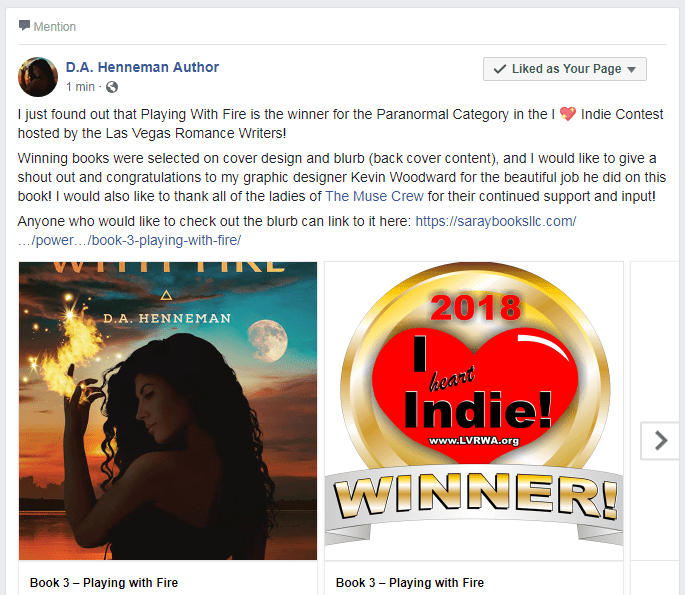Click second Book 3 – Playing with Fire caption

(410, 583)
